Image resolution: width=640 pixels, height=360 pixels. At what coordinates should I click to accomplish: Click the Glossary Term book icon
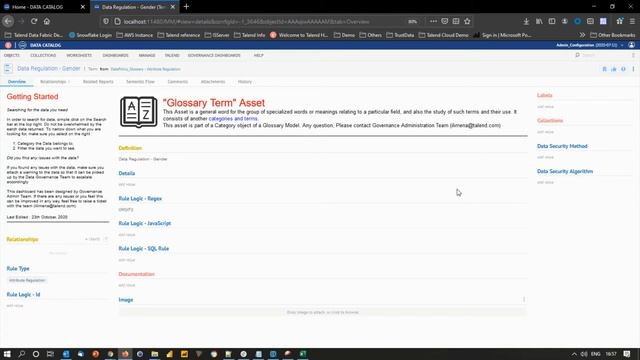pyautogui.click(x=139, y=112)
